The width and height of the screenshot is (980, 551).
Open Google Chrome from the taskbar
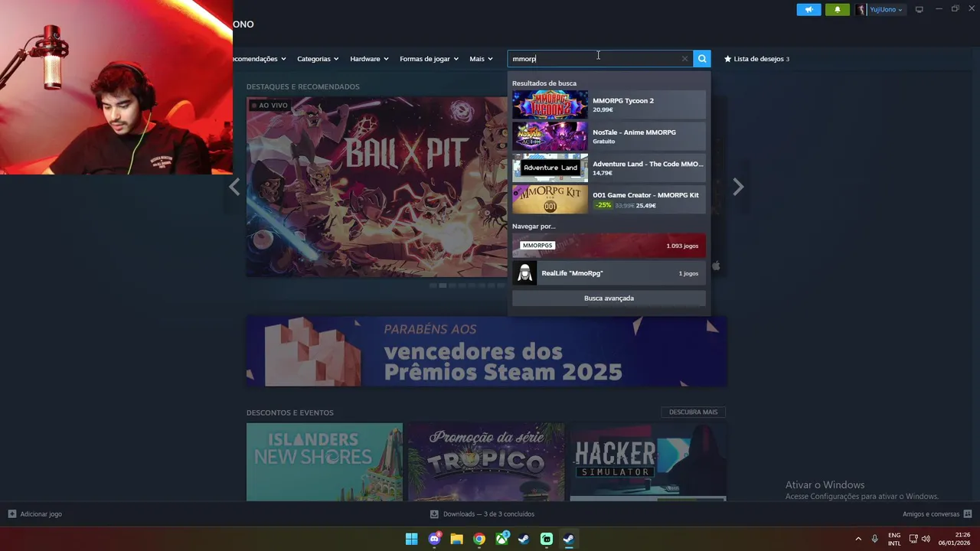click(x=479, y=539)
